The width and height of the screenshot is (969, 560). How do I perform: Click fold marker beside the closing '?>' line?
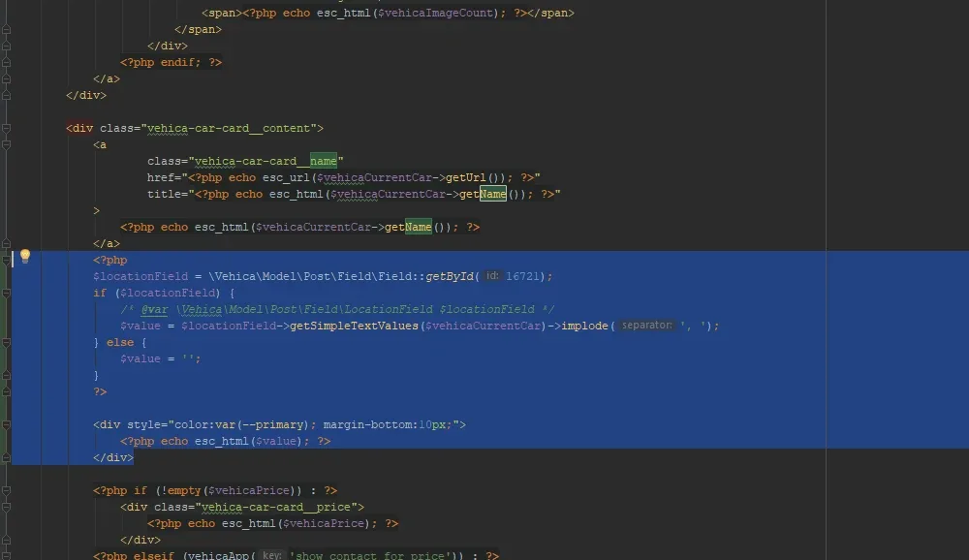(6, 391)
